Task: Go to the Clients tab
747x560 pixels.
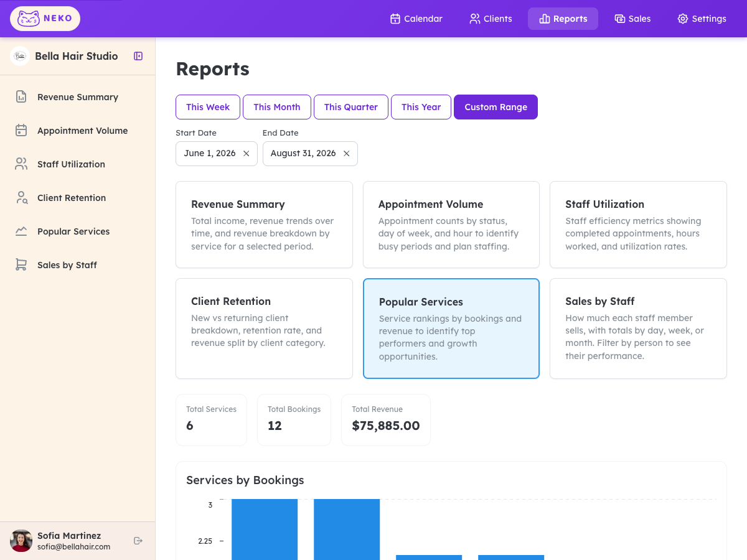Action: [x=491, y=19]
